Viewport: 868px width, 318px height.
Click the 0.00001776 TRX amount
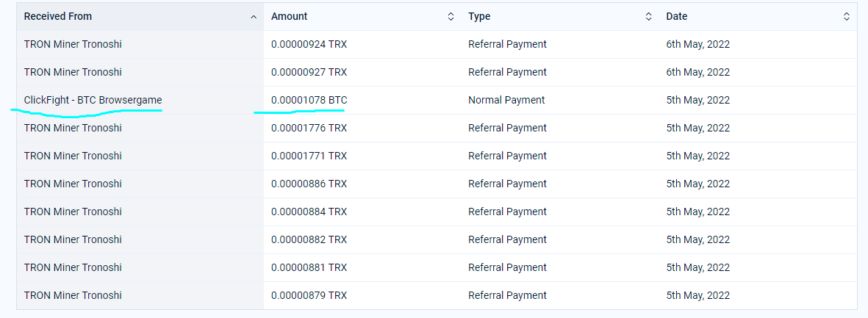click(x=309, y=128)
